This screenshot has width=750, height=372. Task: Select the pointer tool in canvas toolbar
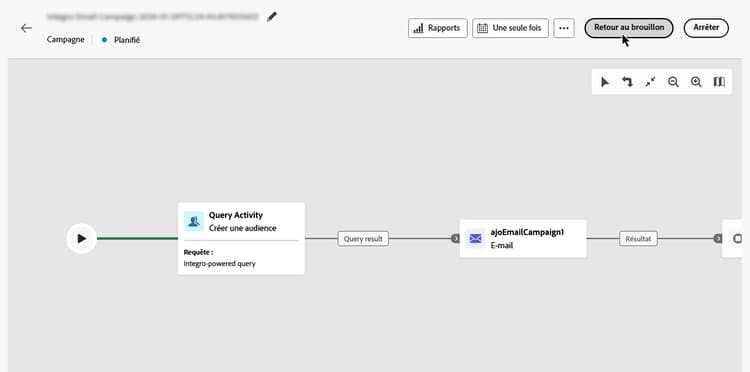coord(605,82)
